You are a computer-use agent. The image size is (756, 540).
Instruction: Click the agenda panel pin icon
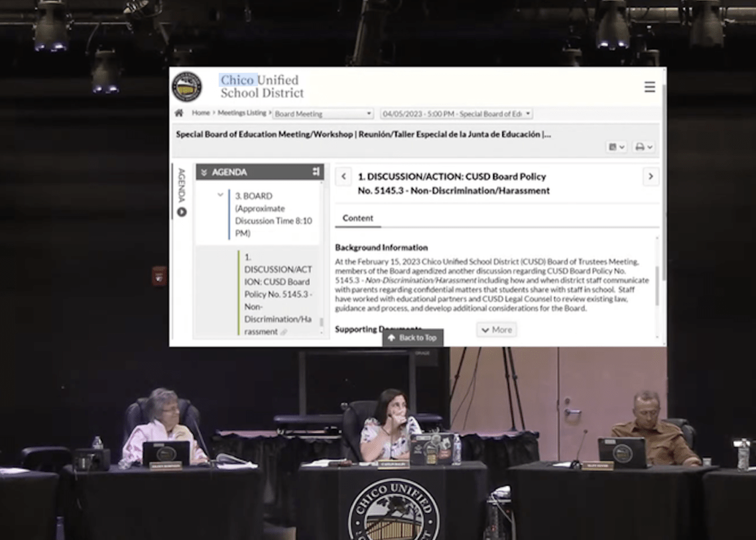click(316, 172)
